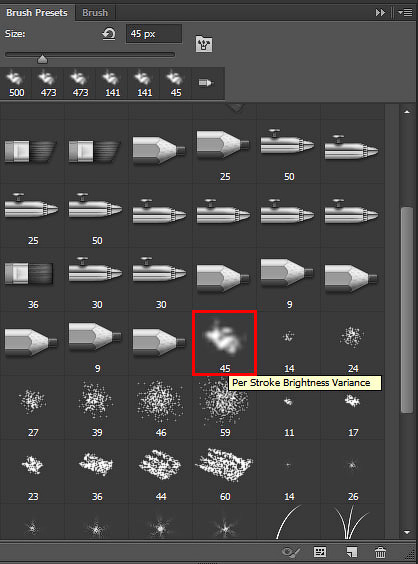Open the Brush tab

pyautogui.click(x=95, y=13)
